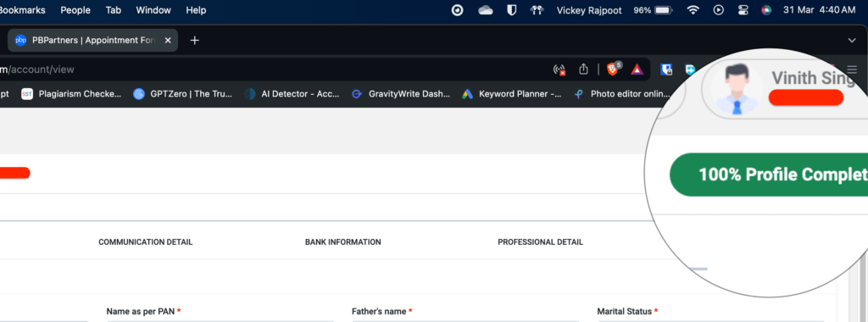This screenshot has height=322, width=868.
Task: Expand the tab search chevron
Action: pos(852,41)
